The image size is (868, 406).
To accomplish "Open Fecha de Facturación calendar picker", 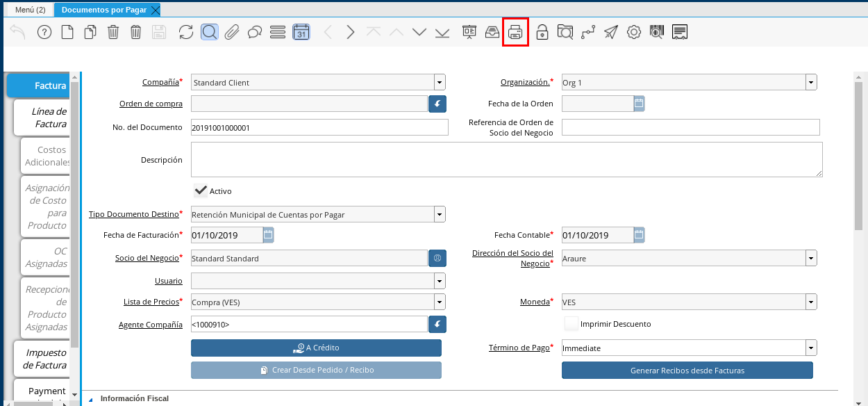I will (268, 235).
